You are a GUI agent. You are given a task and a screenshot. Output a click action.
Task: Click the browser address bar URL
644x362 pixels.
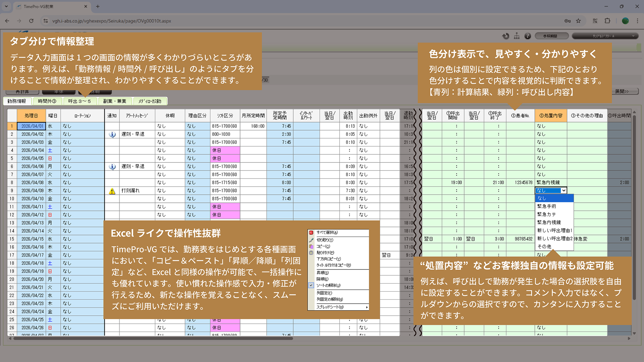[112, 21]
